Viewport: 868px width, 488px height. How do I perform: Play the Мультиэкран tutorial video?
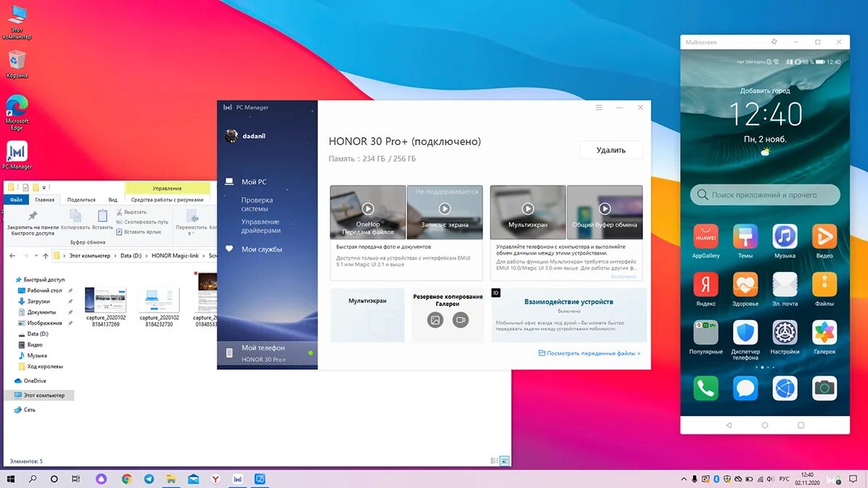tap(528, 209)
